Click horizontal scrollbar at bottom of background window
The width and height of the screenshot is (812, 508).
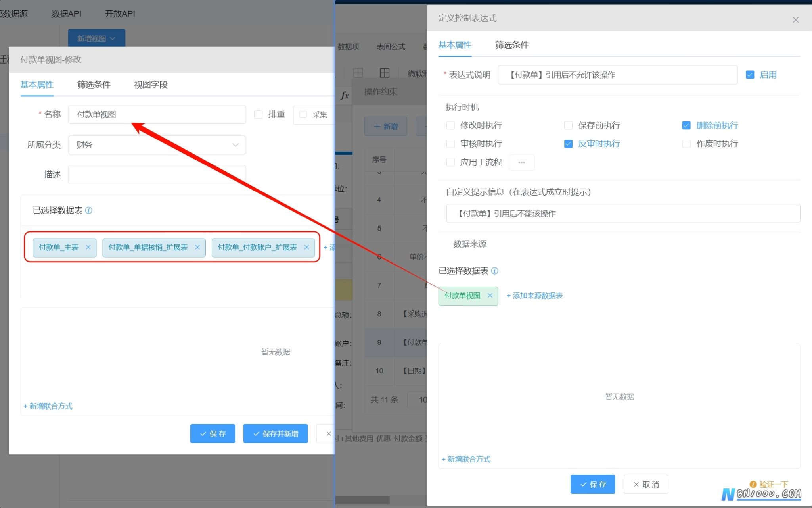pyautogui.click(x=363, y=500)
